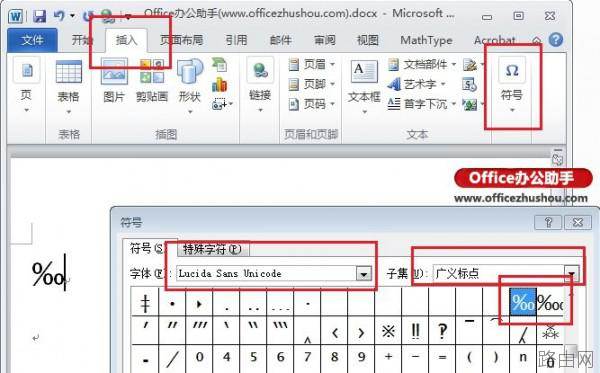600x373 pixels.
Task: Insert a chart icon
Action: coord(220,85)
